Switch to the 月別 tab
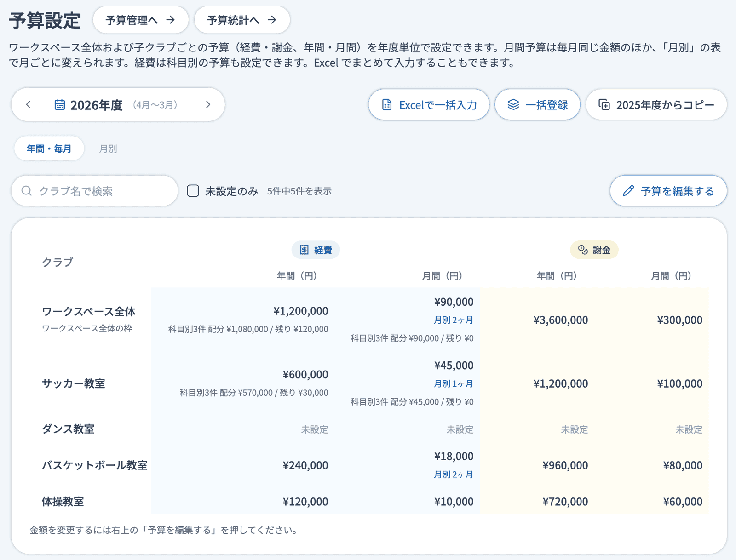The image size is (736, 560). coord(108,149)
